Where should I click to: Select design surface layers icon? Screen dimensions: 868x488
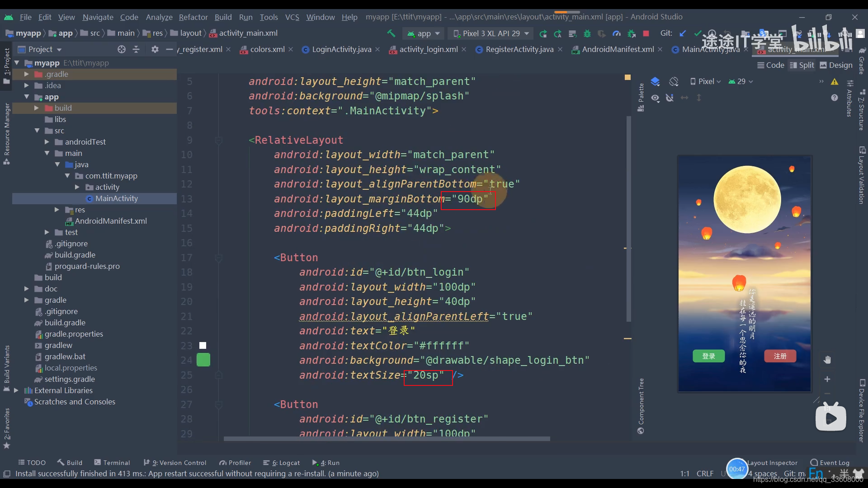coord(655,81)
